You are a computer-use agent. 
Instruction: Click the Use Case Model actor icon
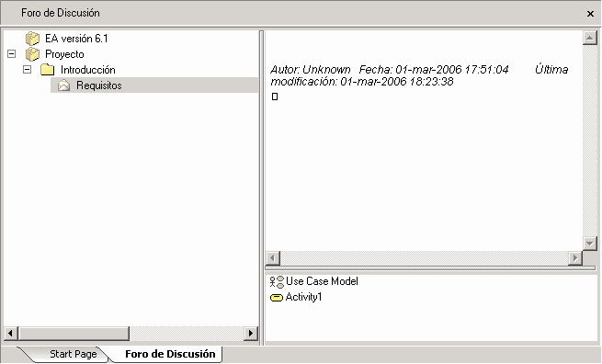pyautogui.click(x=277, y=281)
